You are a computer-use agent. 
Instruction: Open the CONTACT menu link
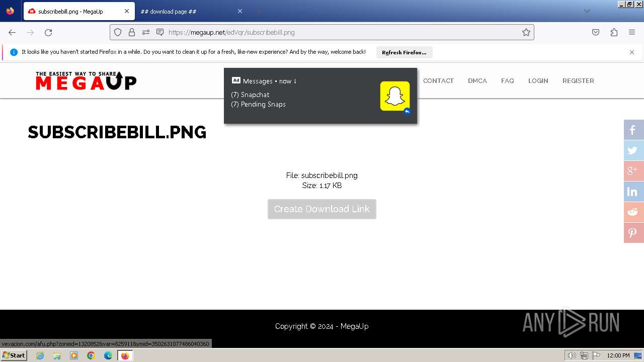(438, 80)
